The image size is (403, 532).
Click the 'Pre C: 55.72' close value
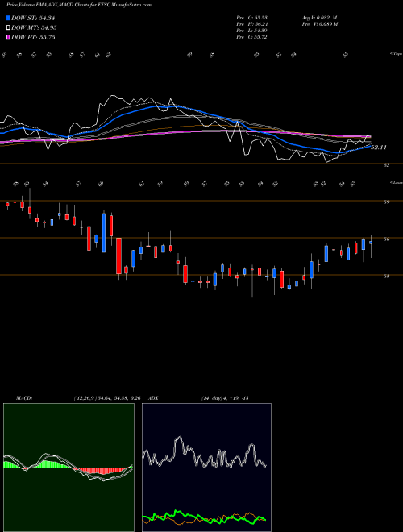pyautogui.click(x=251, y=37)
